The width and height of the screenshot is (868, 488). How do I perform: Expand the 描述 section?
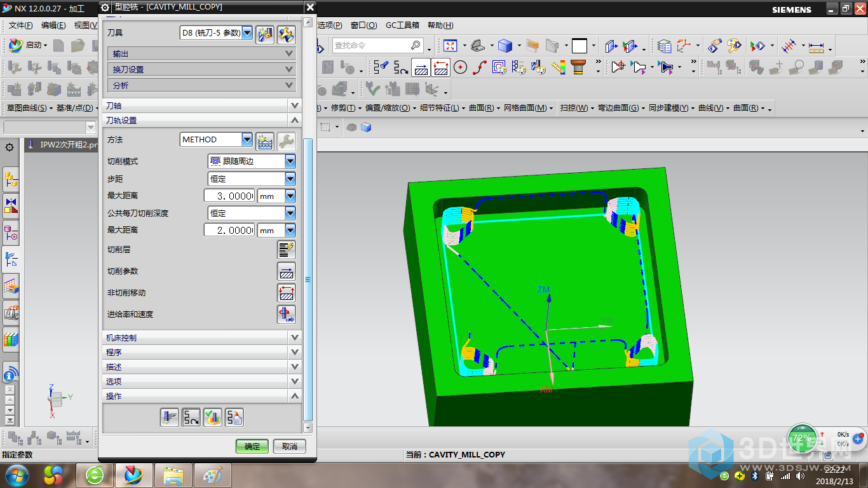point(201,367)
